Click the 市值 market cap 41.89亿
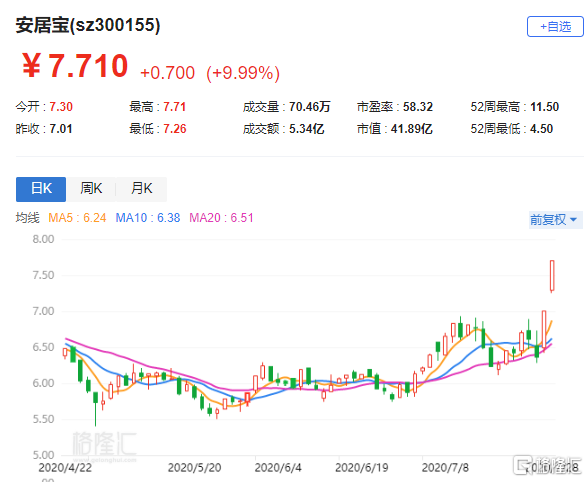588x482 pixels. point(412,129)
